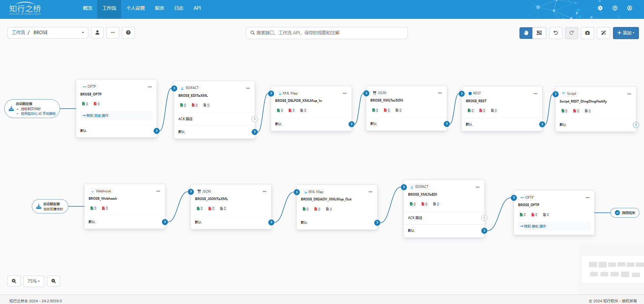Viewport: 644px width, 304px height.
Task: Click the user account icon in header
Action: tap(629, 8)
